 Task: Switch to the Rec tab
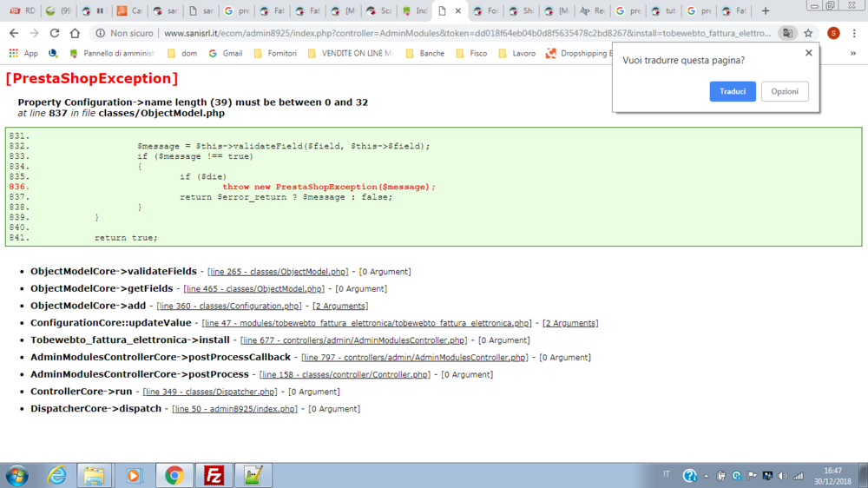[x=592, y=10]
